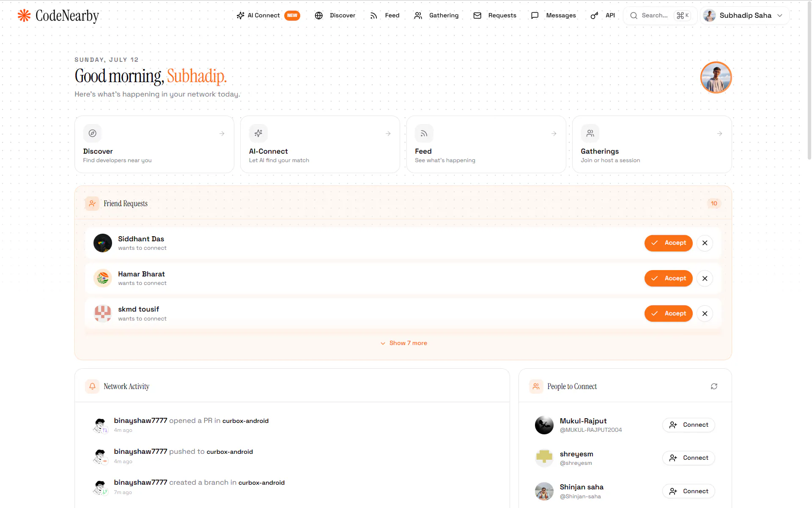Go to the Discover nav item

coord(335,16)
